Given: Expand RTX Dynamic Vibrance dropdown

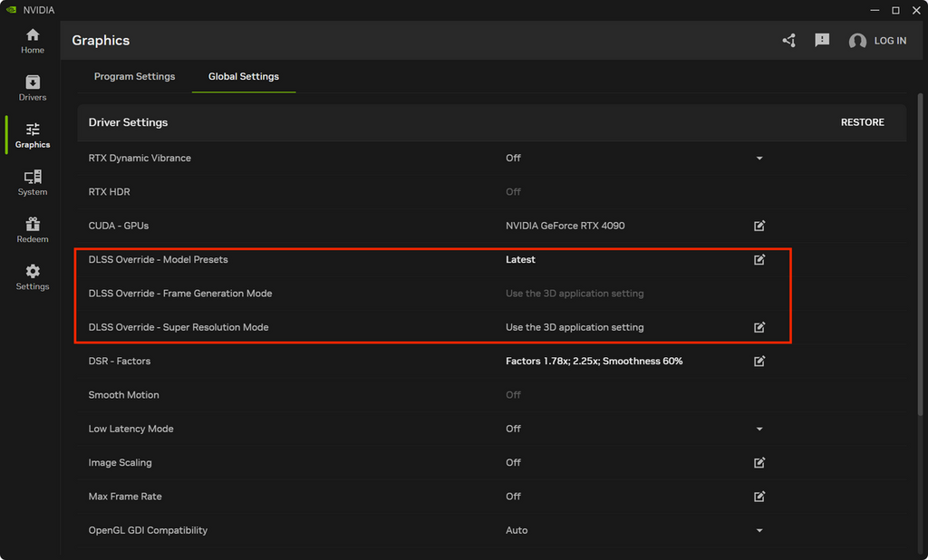Looking at the screenshot, I should pos(759,158).
